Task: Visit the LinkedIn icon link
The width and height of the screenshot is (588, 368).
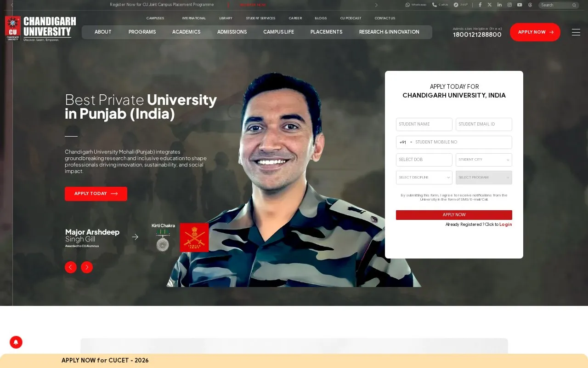Action: (499, 5)
